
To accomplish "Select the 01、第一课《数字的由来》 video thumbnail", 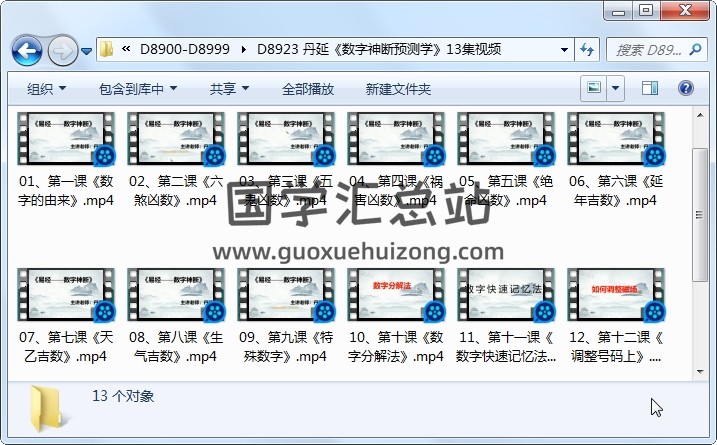I will [66, 139].
